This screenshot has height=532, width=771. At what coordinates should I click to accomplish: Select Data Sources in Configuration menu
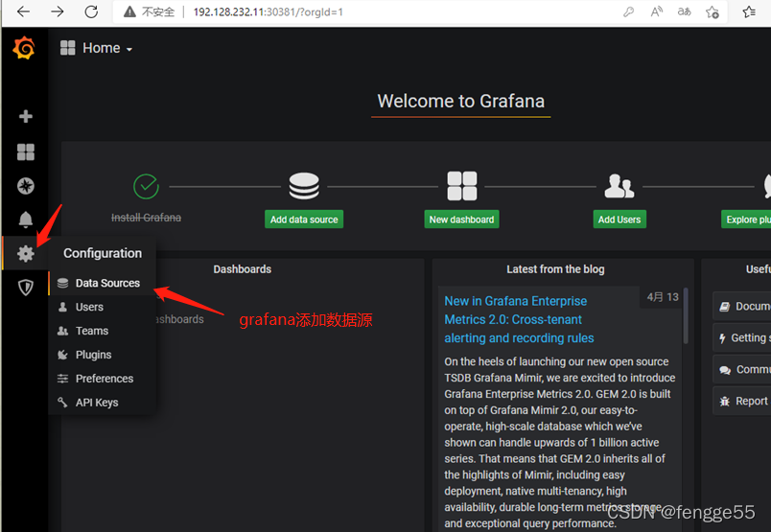[x=102, y=283]
